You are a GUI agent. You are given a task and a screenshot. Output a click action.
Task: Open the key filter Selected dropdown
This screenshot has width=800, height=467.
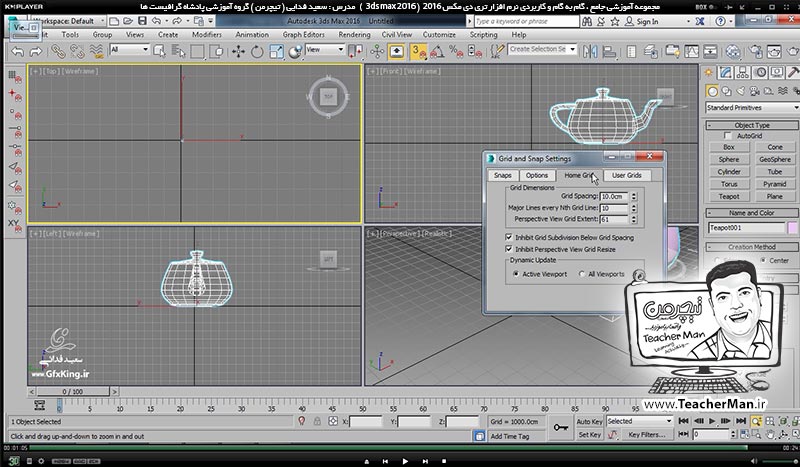[x=639, y=422]
